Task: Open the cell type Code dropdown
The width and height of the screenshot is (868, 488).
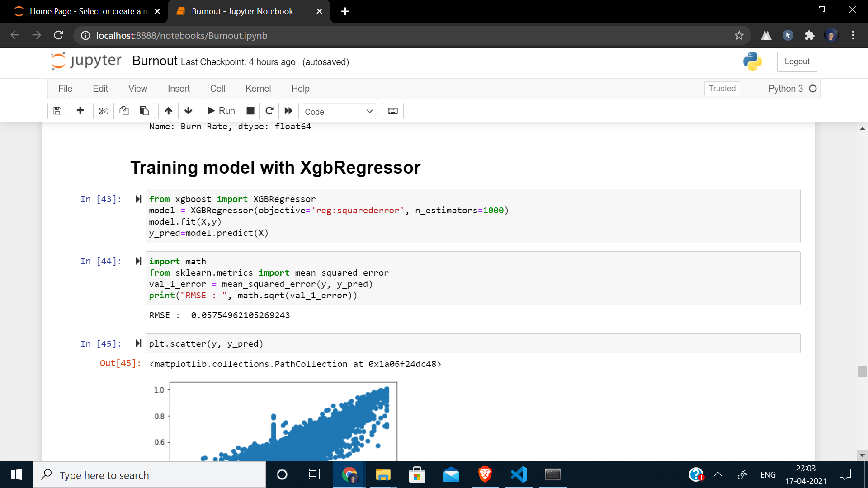Action: pyautogui.click(x=339, y=112)
